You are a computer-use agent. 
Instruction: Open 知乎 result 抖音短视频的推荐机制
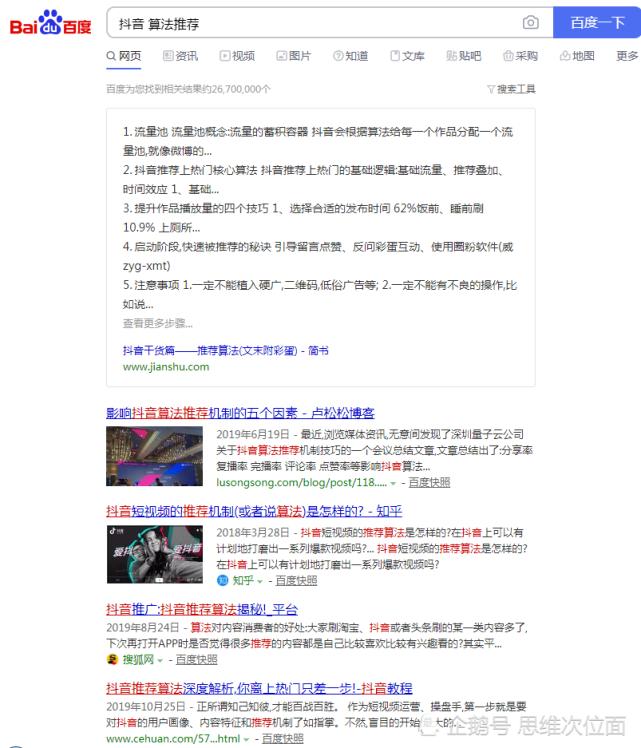[254, 511]
